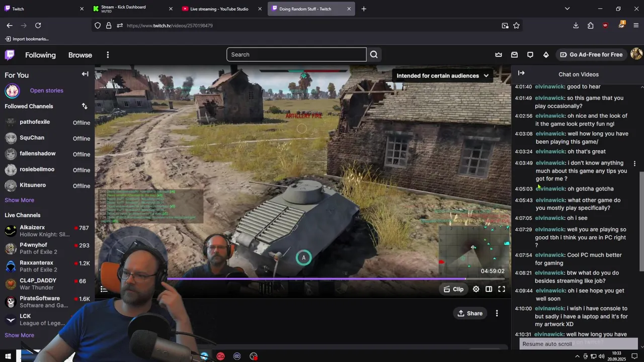Image resolution: width=644 pixels, height=362 pixels.
Task: Open Firefox extensions puzzle icon
Action: [x=591, y=25]
